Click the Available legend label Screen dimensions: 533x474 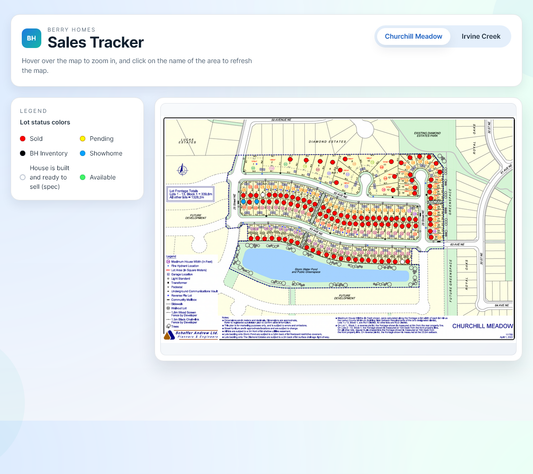point(103,177)
